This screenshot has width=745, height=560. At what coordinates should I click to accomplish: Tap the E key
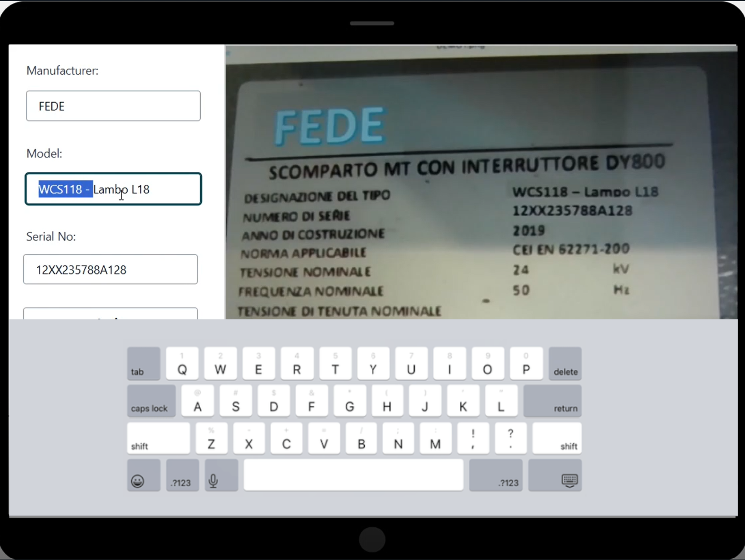point(259,364)
